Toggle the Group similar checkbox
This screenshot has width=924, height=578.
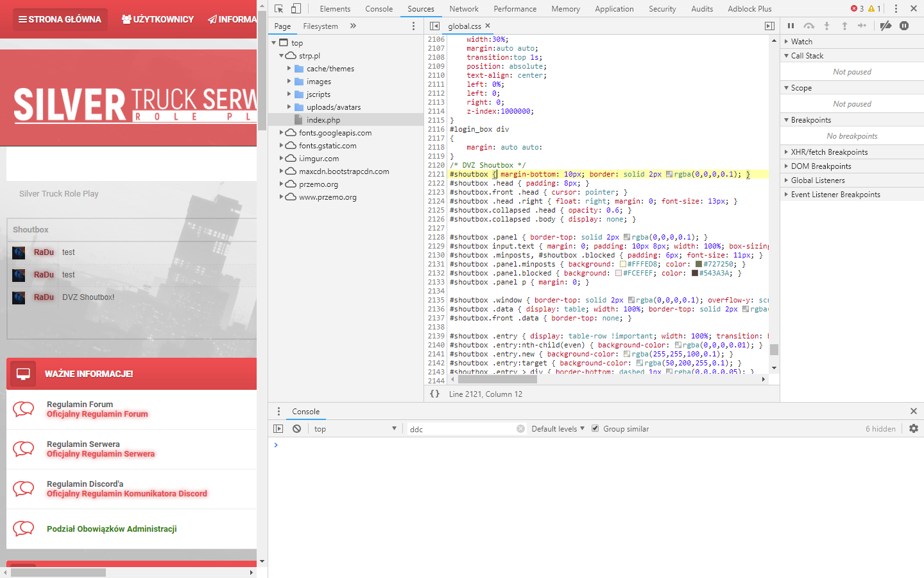coord(595,428)
